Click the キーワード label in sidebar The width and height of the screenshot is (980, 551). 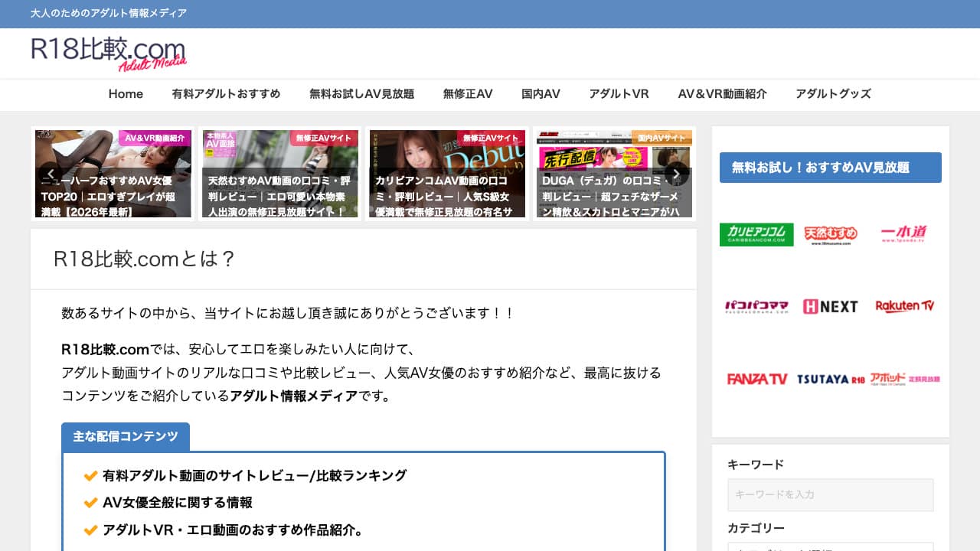[x=756, y=465]
